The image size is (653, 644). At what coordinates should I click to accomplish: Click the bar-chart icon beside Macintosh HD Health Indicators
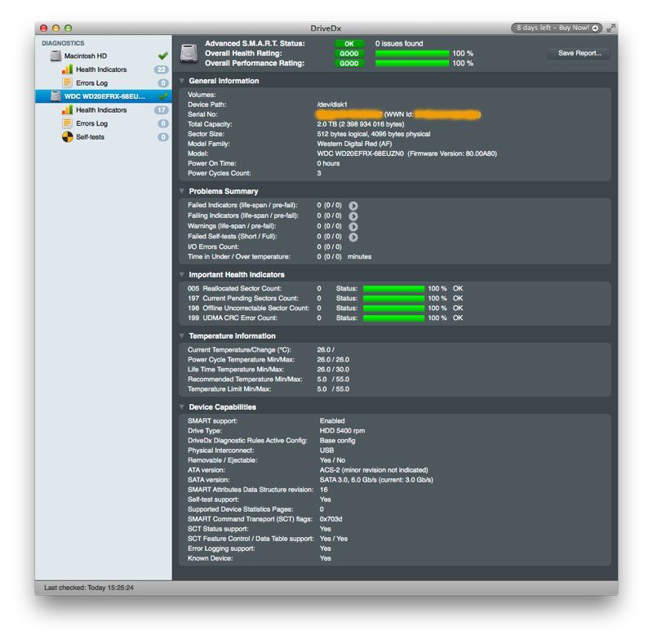(68, 69)
